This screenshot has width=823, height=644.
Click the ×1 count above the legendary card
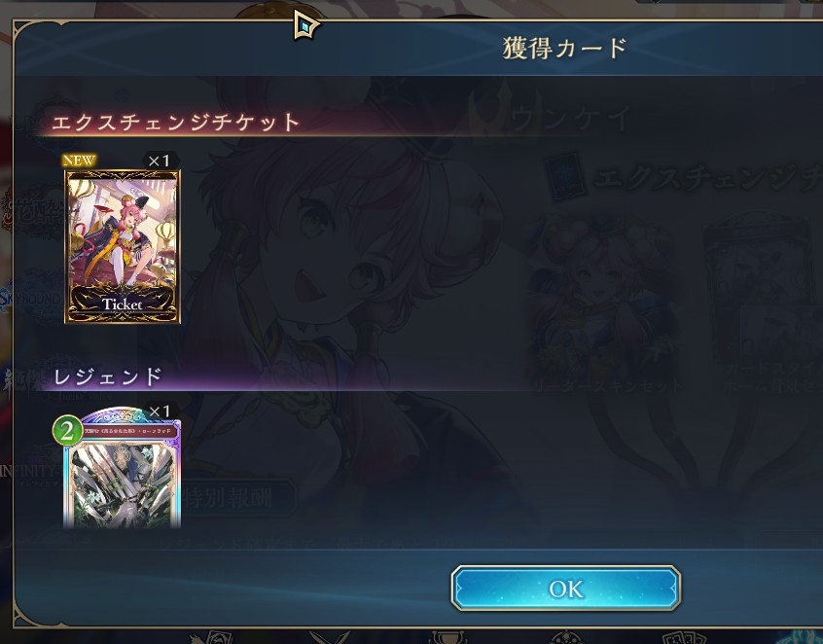[x=160, y=411]
